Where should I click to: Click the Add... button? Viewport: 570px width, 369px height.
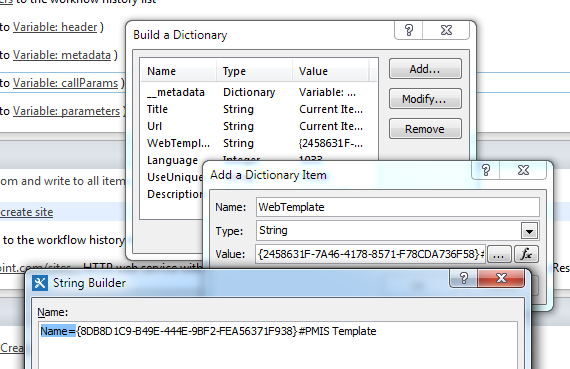tap(425, 69)
